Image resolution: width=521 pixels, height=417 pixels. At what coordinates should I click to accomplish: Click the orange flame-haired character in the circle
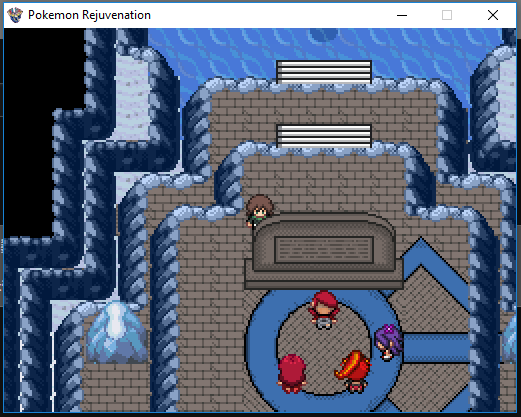354,371
